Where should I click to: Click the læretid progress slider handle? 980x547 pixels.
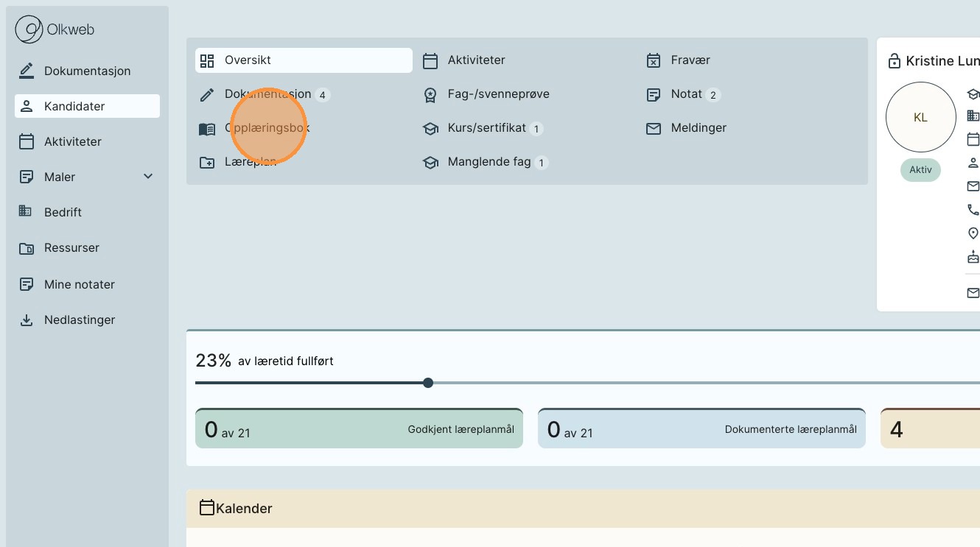pos(428,383)
